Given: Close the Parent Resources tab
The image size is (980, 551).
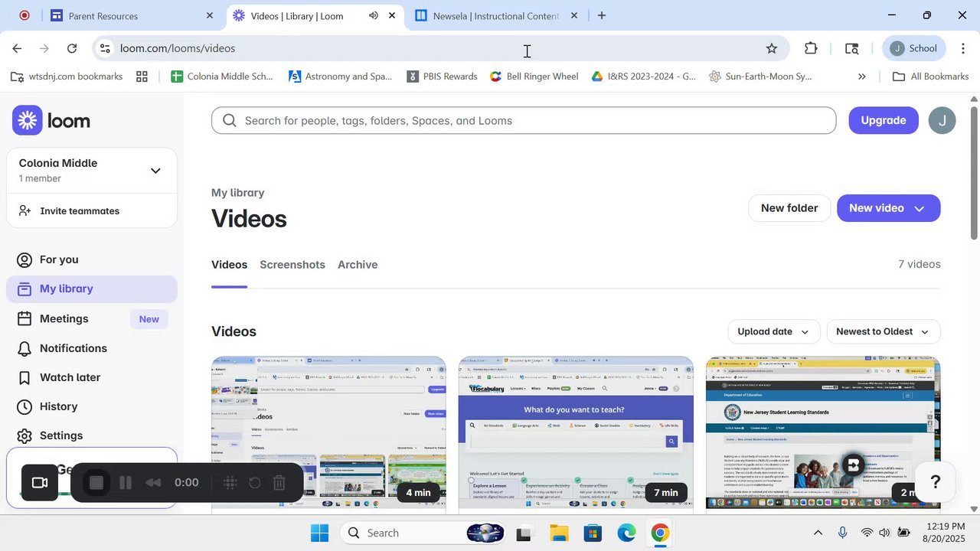Looking at the screenshot, I should coord(210,15).
